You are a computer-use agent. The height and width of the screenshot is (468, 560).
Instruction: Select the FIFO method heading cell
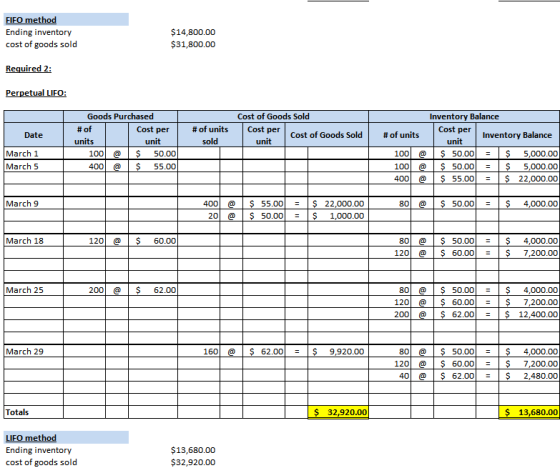(66, 20)
